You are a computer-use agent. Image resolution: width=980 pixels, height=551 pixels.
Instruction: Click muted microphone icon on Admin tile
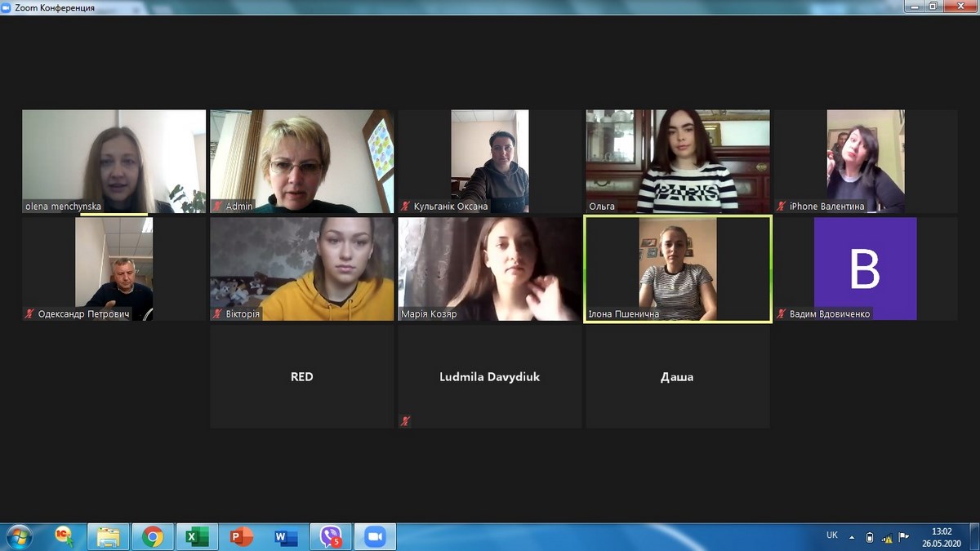coord(218,207)
